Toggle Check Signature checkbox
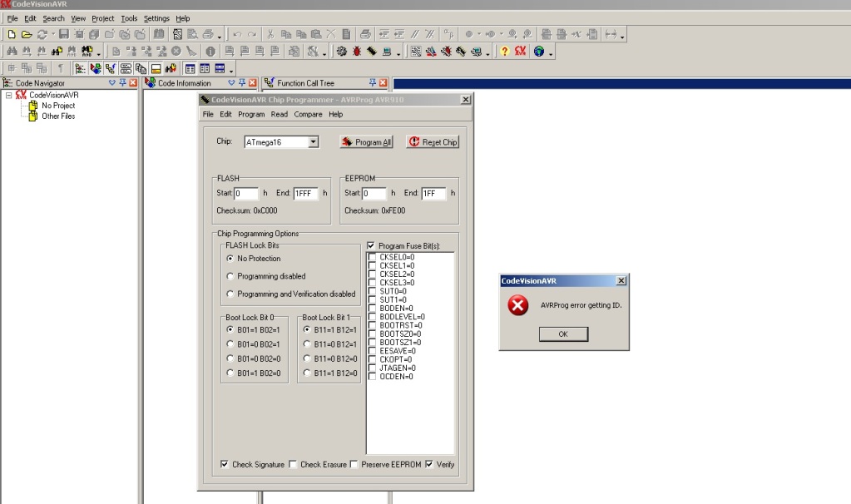The width and height of the screenshot is (851, 504). [224, 464]
